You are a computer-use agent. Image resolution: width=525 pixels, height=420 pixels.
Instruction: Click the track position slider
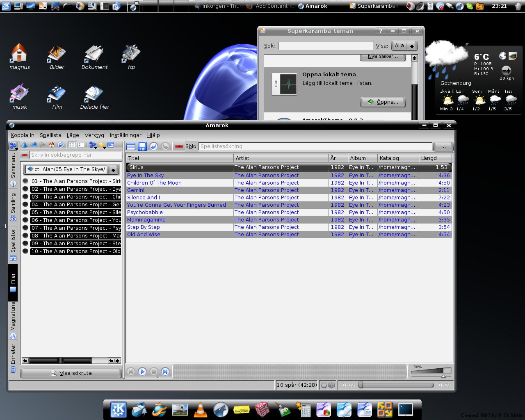click(x=396, y=385)
